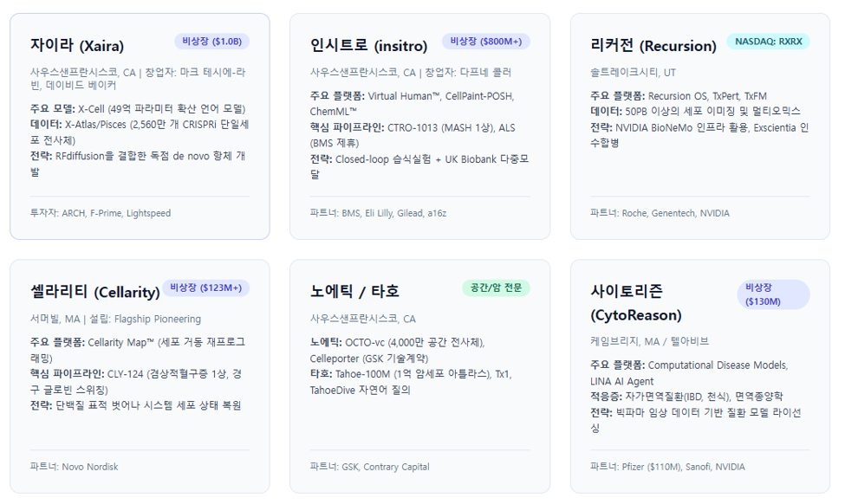Select the 사이토리즌 (CytoReason) card heading

tap(636, 302)
